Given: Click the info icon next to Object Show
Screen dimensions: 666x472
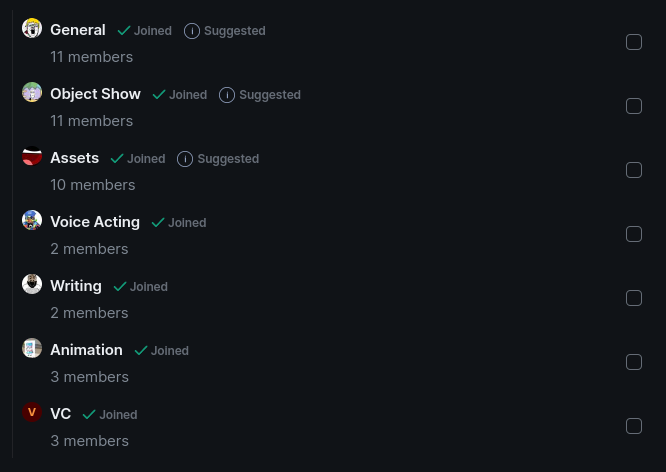Looking at the screenshot, I should click(x=227, y=95).
